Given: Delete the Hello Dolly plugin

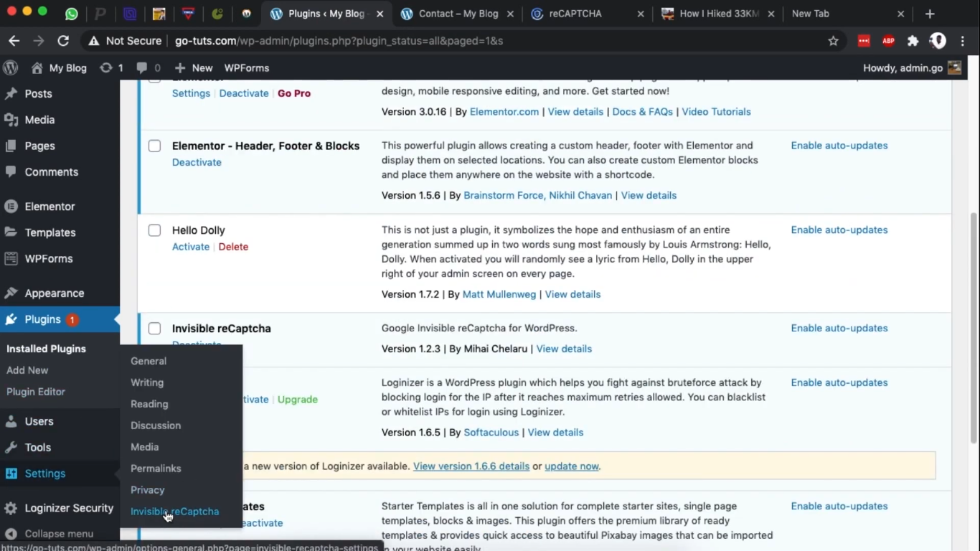Looking at the screenshot, I should [233, 247].
